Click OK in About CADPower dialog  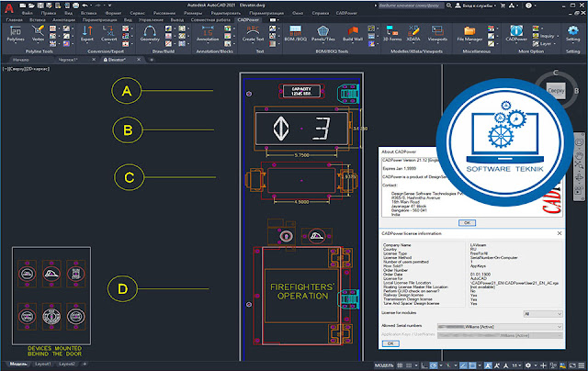point(467,222)
